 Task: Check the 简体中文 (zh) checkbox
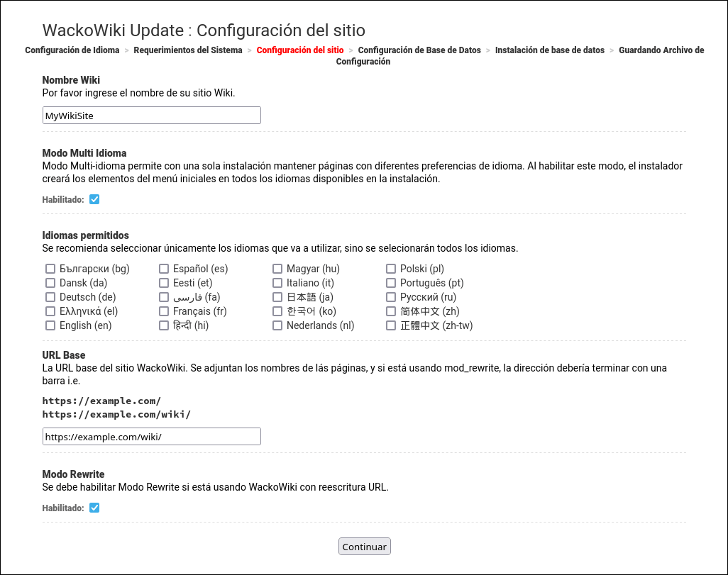[391, 311]
